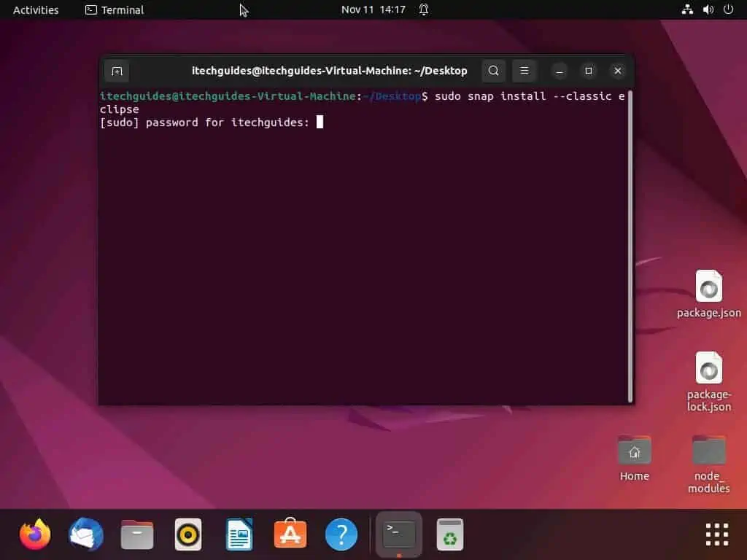
Task: Open the Activities overview
Action: (x=36, y=9)
